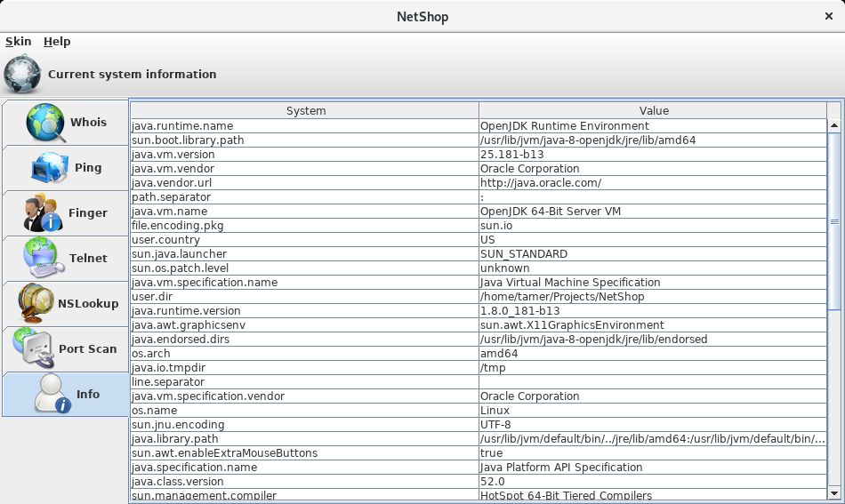845x504 pixels.
Task: Select the java.vm.specification.name cell
Action: coord(304,282)
